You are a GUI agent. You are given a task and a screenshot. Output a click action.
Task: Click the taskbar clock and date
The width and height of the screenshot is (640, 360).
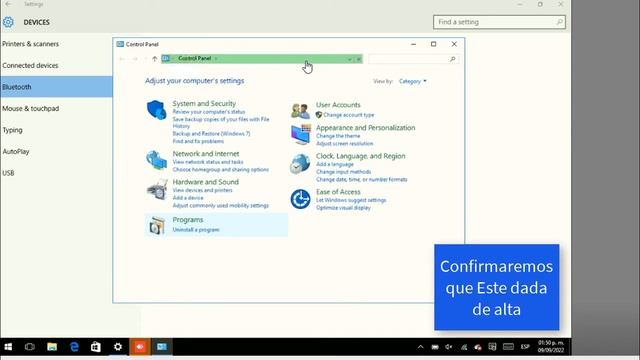pyautogui.click(x=551, y=347)
